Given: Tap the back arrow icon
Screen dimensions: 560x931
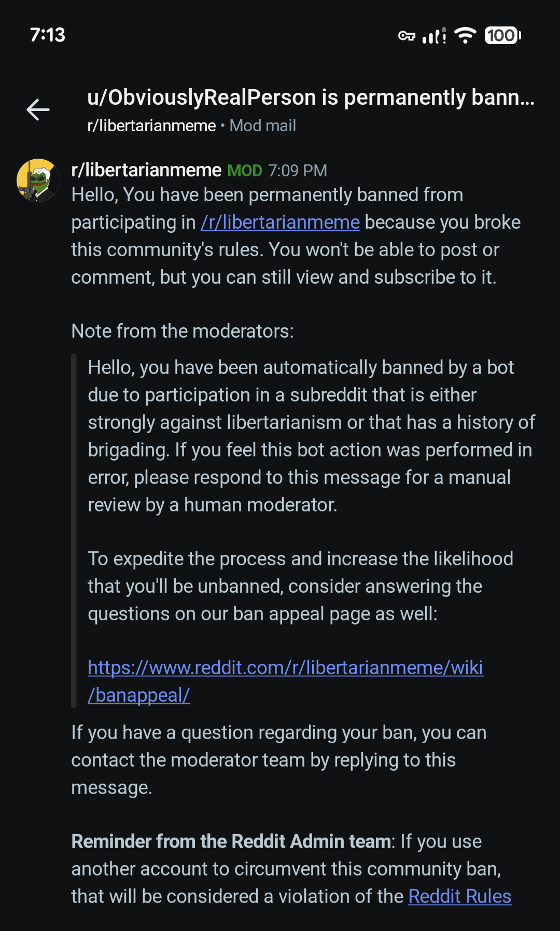Looking at the screenshot, I should click(38, 109).
